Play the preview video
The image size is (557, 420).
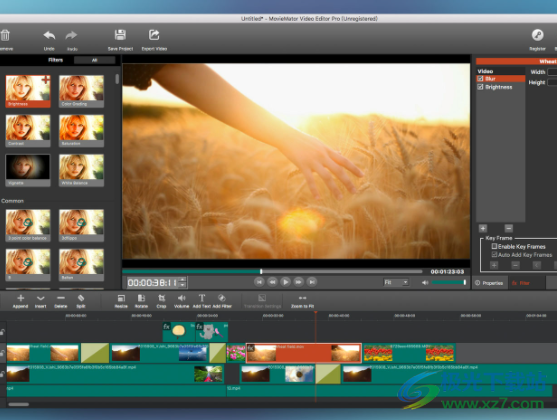[x=285, y=282]
